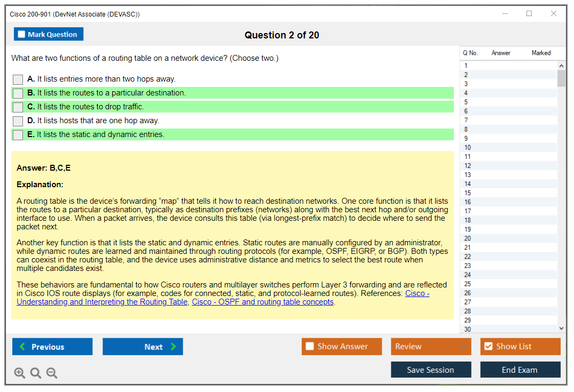Go back to Previous question
Viewport: 574px width, 392px height.
tap(52, 347)
